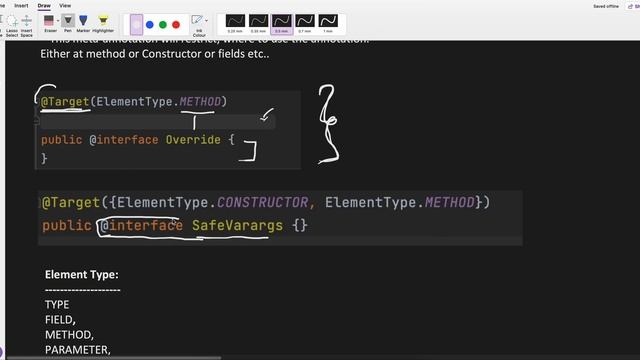Open the Draw ribbon tab

click(x=44, y=6)
